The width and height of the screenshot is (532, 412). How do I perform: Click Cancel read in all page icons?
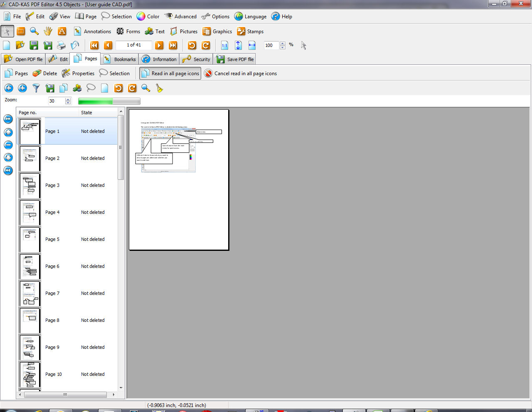click(x=240, y=74)
